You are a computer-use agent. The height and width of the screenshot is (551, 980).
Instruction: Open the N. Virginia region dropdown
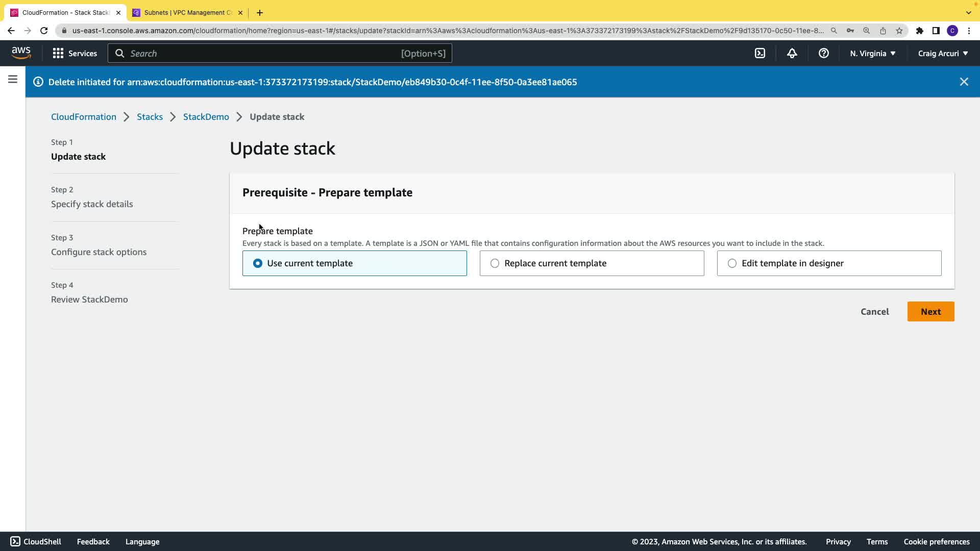[x=872, y=53]
